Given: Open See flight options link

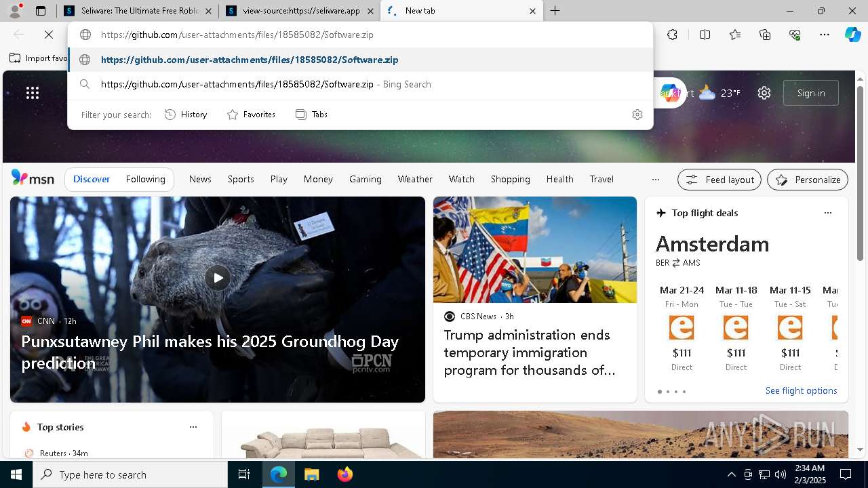Looking at the screenshot, I should click(x=801, y=390).
